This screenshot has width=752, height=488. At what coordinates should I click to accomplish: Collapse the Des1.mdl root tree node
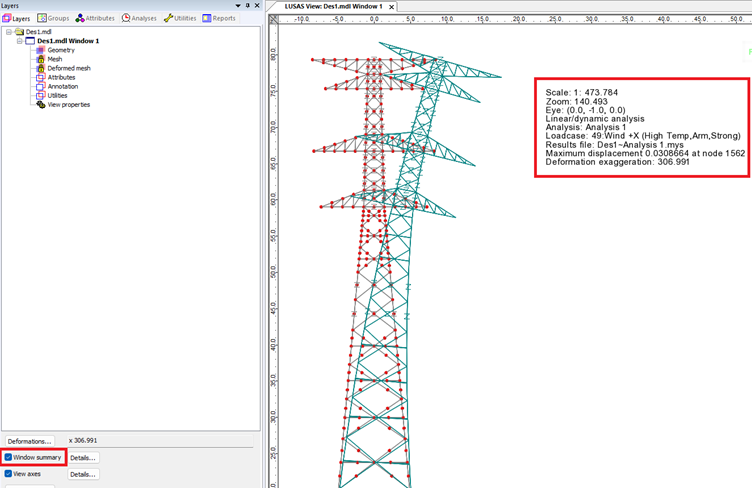9,32
